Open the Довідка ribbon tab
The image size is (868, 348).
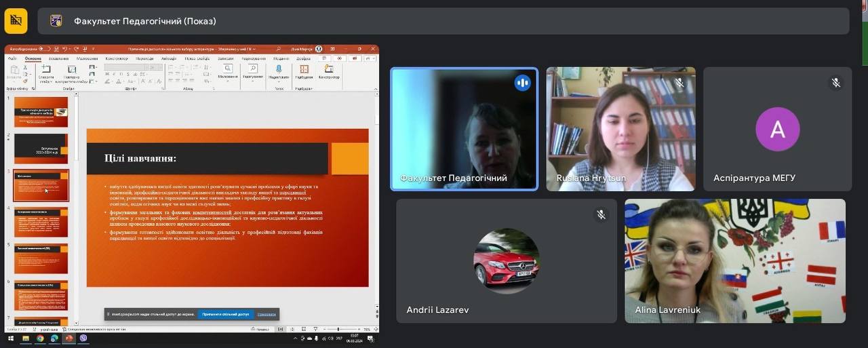coord(303,58)
